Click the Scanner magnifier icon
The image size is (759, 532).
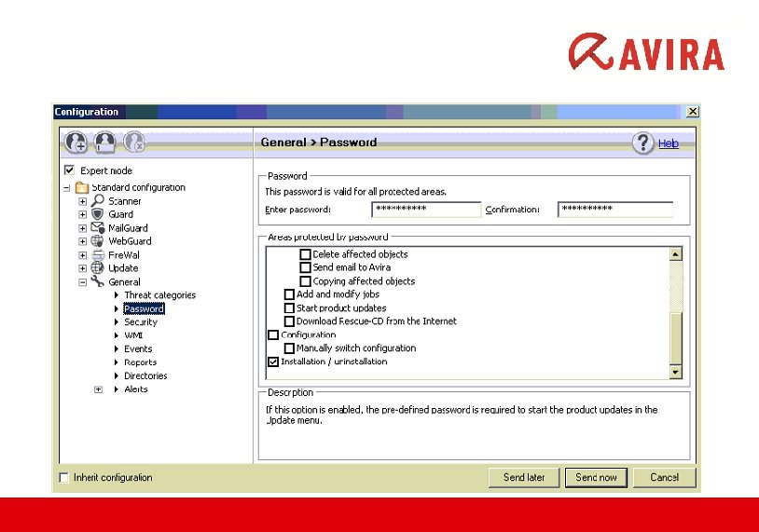click(98, 200)
